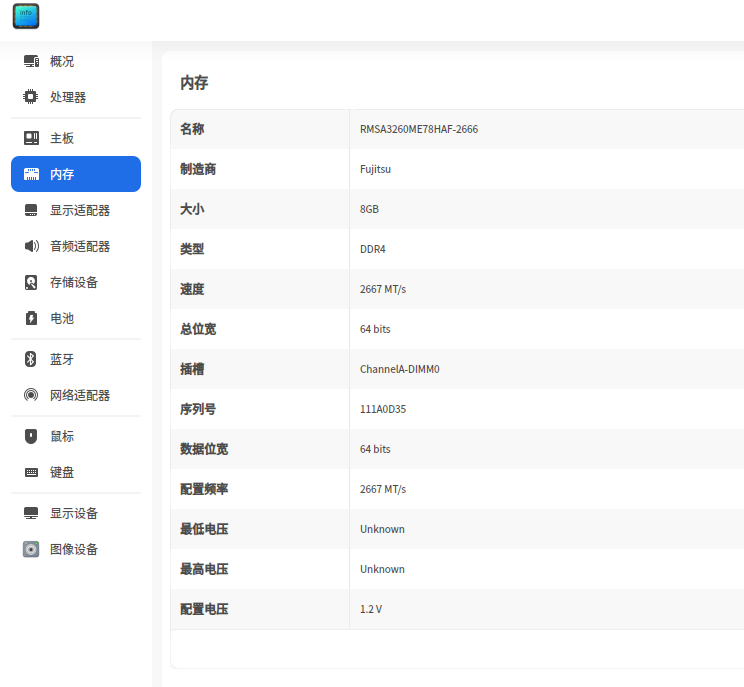Viewport: 744px width, 687px height.
Task: Click the 处理器 CPU chip icon
Action: [x=31, y=97]
